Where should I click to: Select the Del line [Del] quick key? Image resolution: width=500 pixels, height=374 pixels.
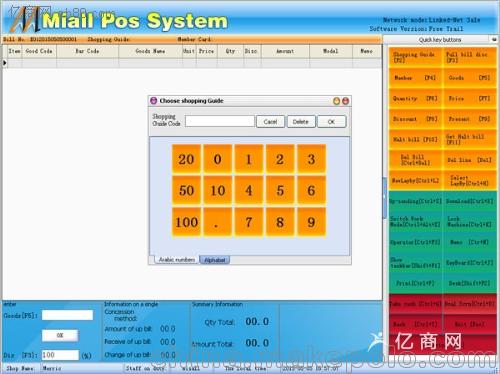click(x=470, y=160)
